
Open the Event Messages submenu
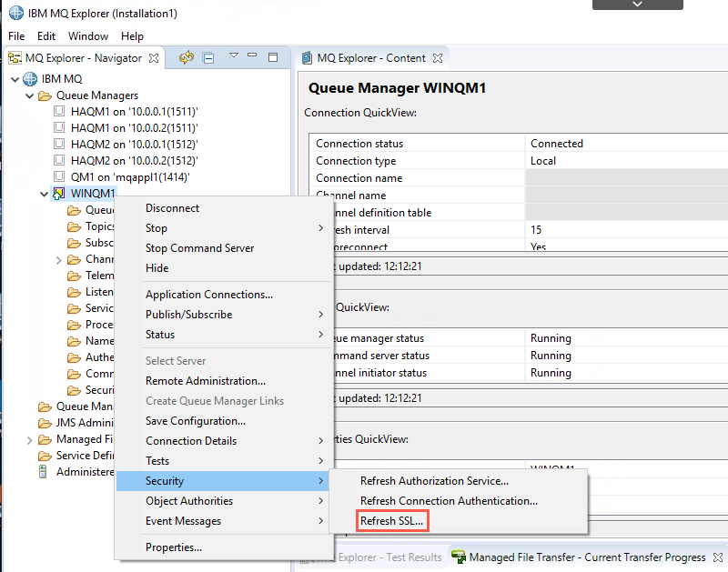(x=222, y=520)
